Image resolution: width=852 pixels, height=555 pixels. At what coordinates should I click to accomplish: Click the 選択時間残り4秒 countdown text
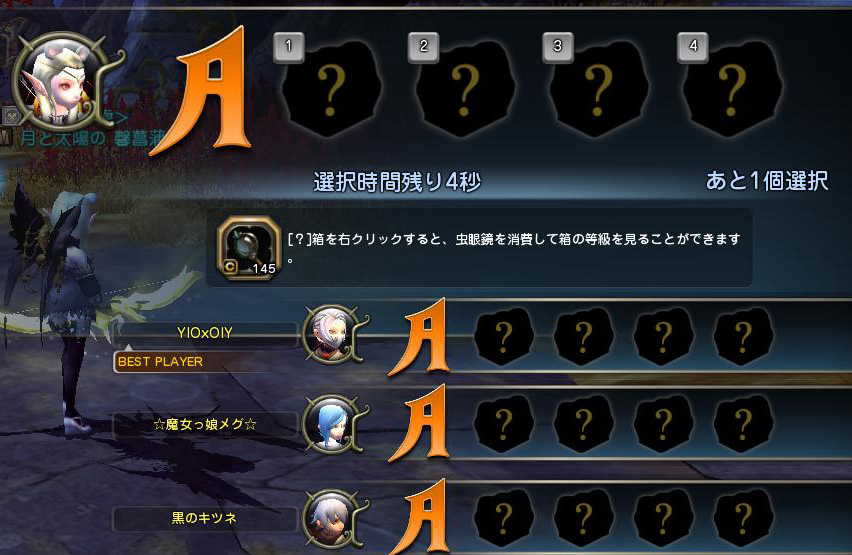click(x=397, y=182)
